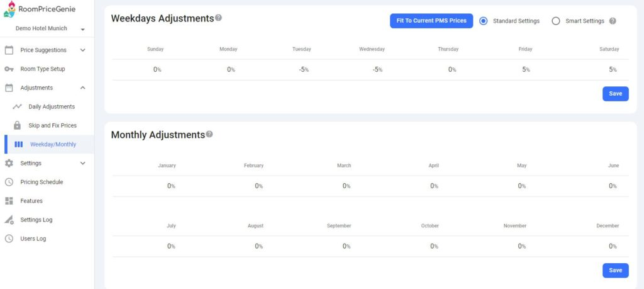The width and height of the screenshot is (644, 289).
Task: Collapse the Adjustments menu section
Action: click(x=82, y=88)
